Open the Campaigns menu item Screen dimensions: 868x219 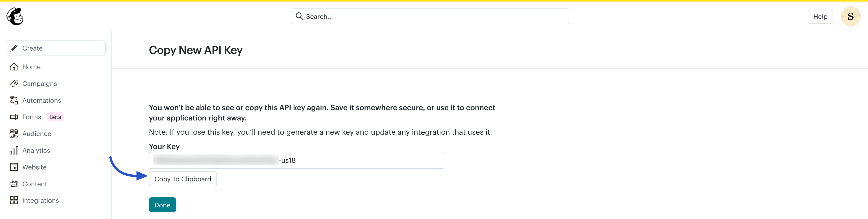(40, 83)
